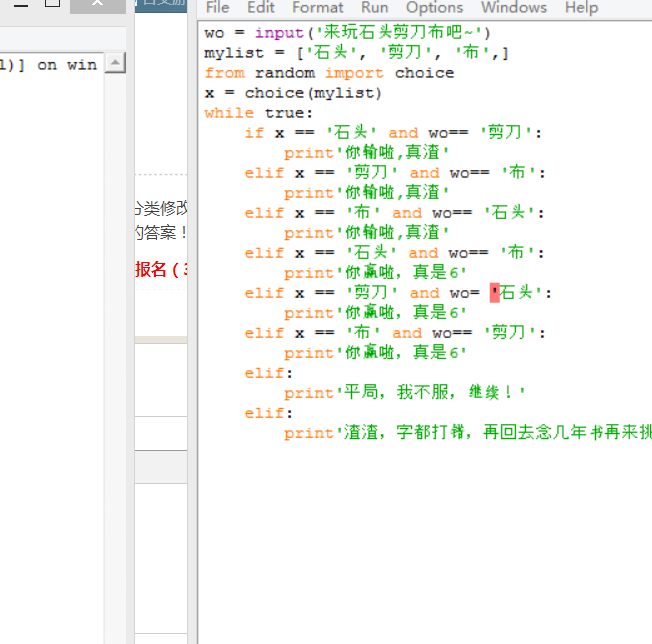Open the Run menu
The width and height of the screenshot is (652, 644).
click(x=374, y=8)
